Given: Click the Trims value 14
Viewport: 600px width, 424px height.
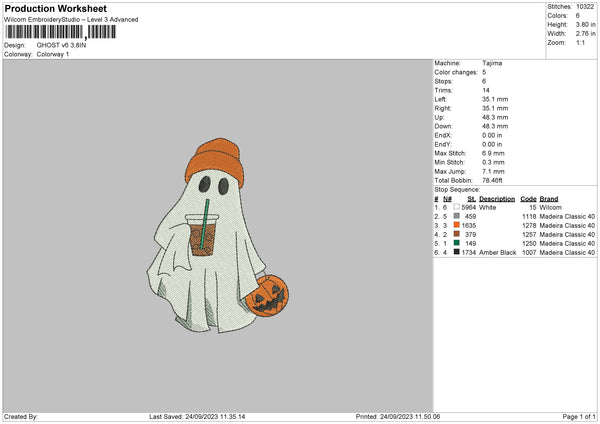Looking at the screenshot, I should pos(486,90).
